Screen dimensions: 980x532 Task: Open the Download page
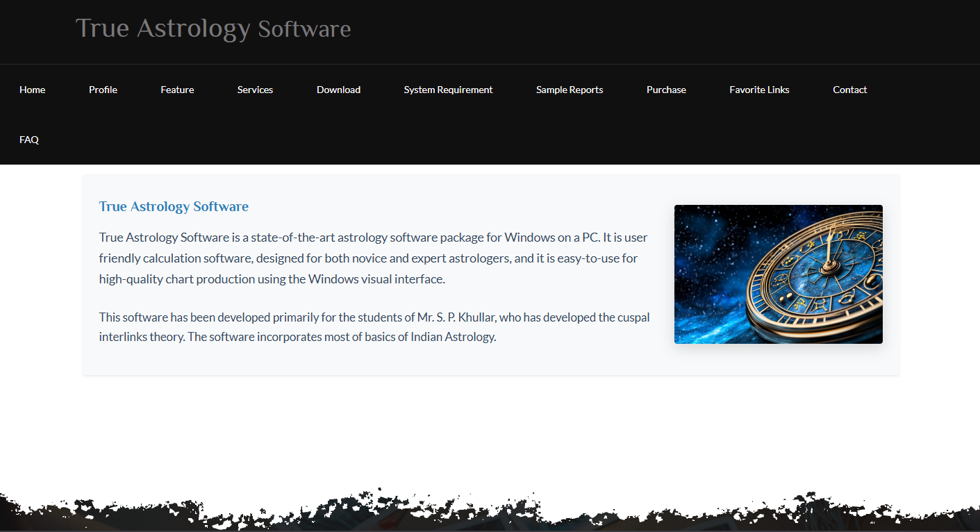(338, 89)
